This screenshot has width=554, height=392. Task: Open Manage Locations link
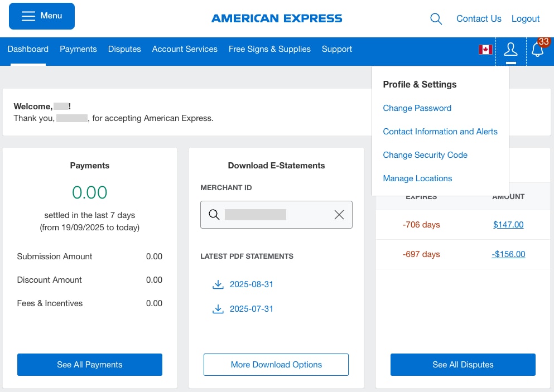click(417, 178)
